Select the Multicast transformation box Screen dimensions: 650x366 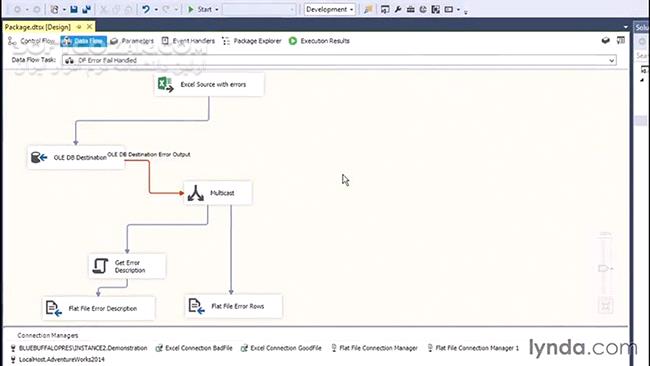pyautogui.click(x=218, y=193)
